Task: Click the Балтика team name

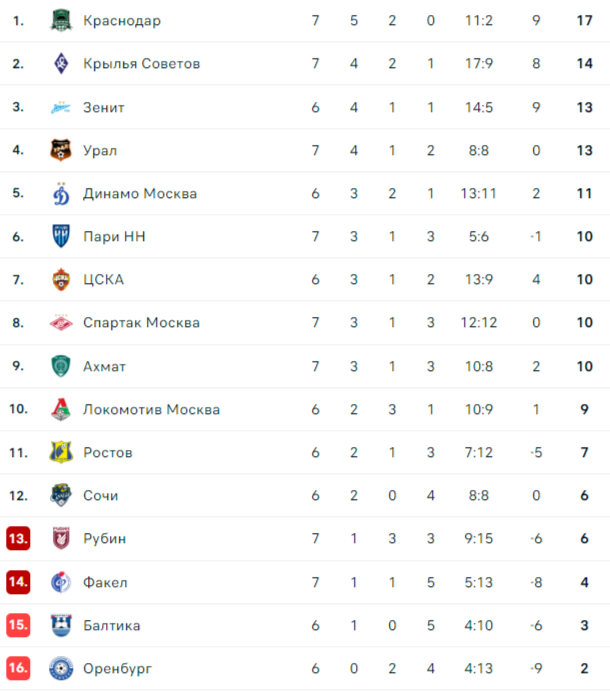Action: (112, 625)
